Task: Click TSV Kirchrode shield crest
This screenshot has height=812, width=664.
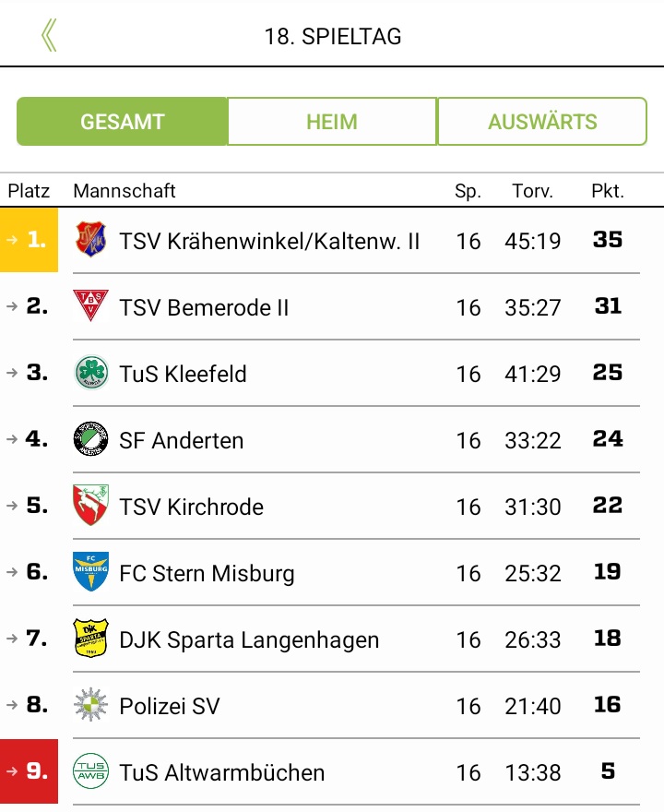Action: coord(90,506)
